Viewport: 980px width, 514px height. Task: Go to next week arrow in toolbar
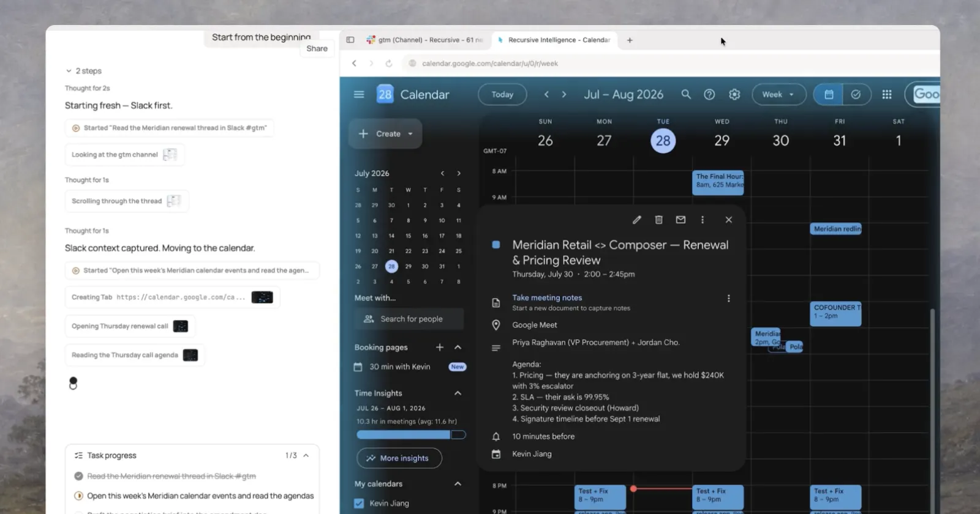click(x=564, y=94)
